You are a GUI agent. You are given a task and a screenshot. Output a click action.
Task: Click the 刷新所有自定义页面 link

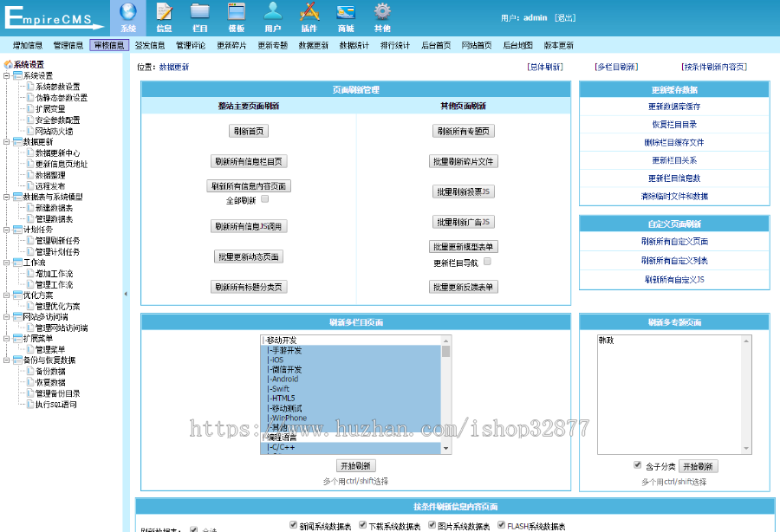(674, 241)
